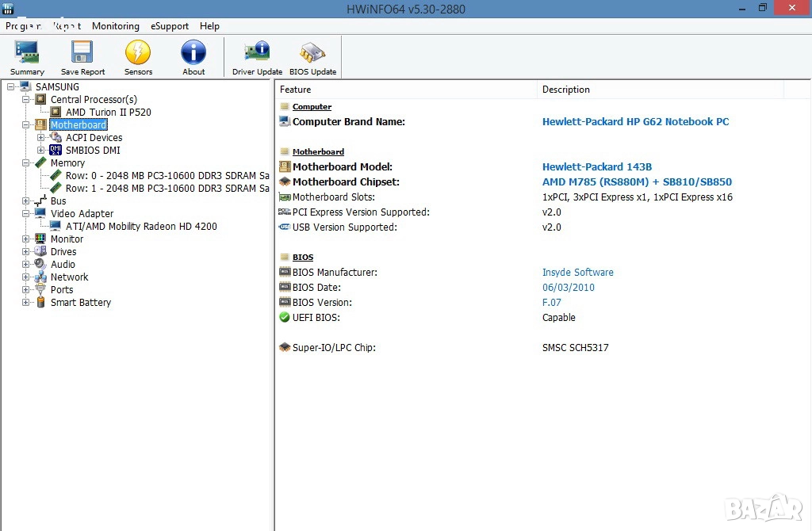The width and height of the screenshot is (812, 531).
Task: Launch the Driver Update icon
Action: tap(257, 53)
